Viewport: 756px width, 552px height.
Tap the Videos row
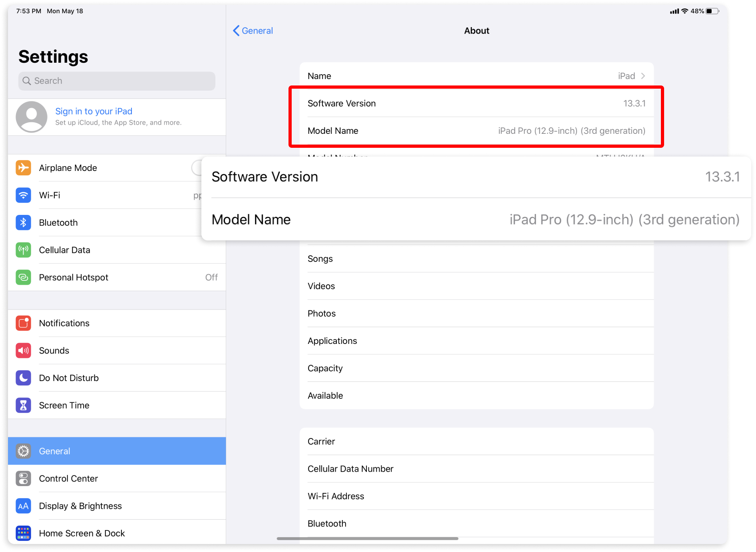477,286
